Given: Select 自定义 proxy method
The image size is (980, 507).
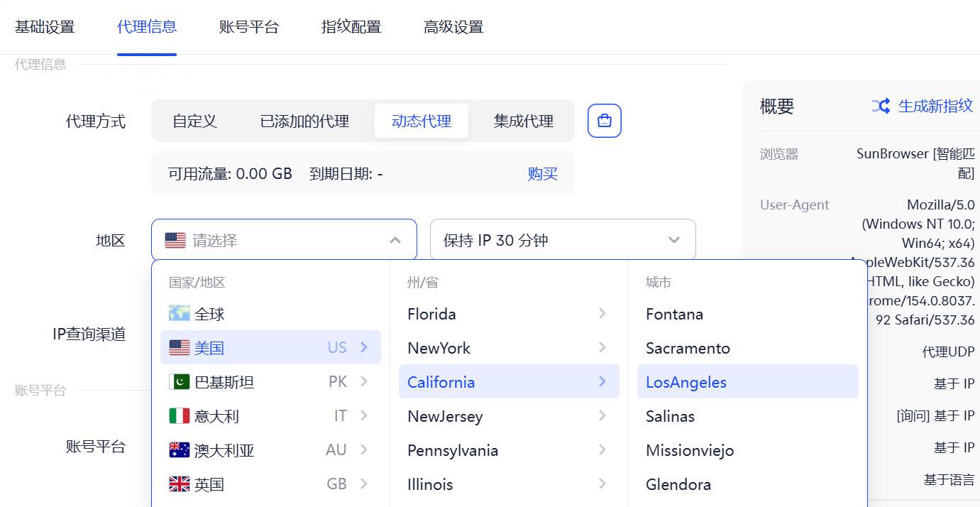Looking at the screenshot, I should pos(194,121).
